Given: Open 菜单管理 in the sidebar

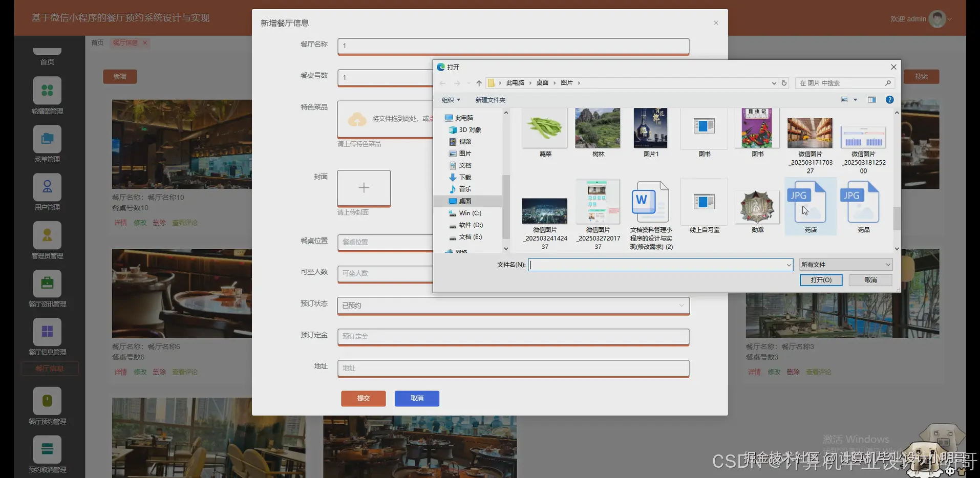Looking at the screenshot, I should coord(47,144).
